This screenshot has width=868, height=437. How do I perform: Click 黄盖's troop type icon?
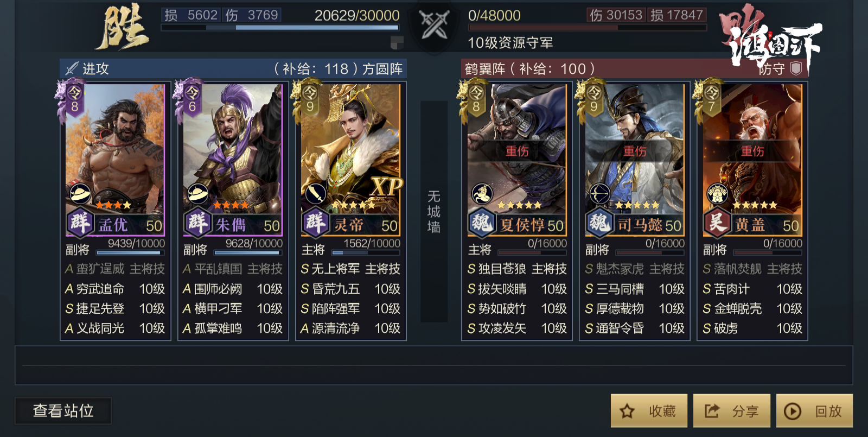coord(717,193)
